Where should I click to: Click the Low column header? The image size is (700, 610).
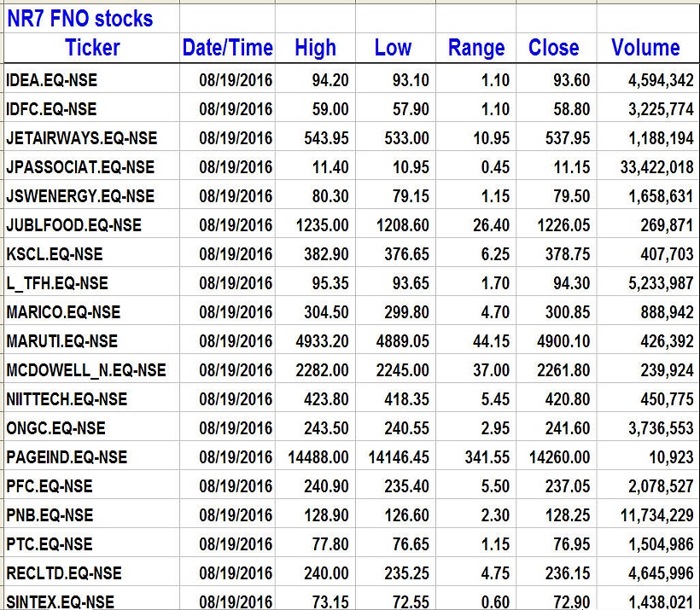coord(393,48)
